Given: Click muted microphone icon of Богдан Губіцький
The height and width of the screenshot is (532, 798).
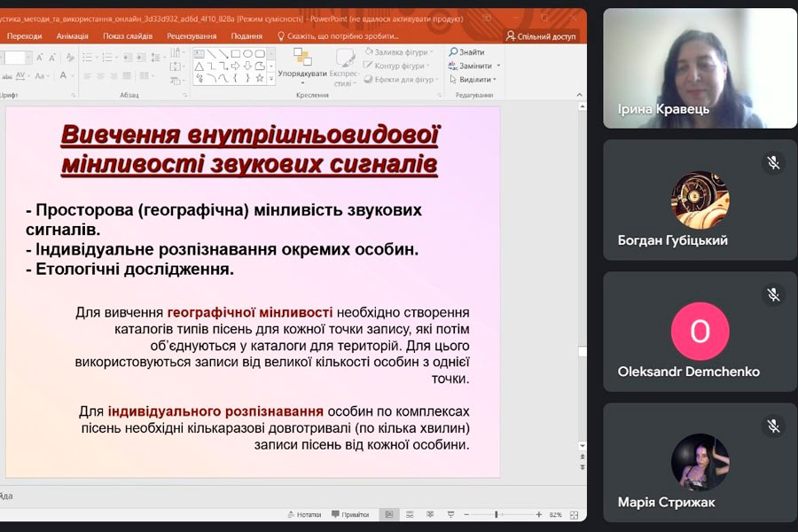Looking at the screenshot, I should click(x=773, y=162).
